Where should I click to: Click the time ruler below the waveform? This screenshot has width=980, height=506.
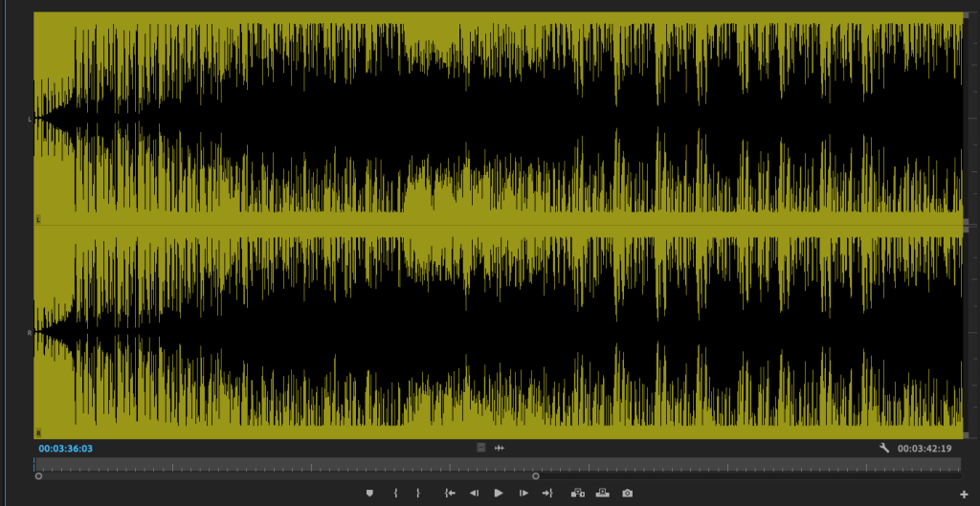point(498,464)
